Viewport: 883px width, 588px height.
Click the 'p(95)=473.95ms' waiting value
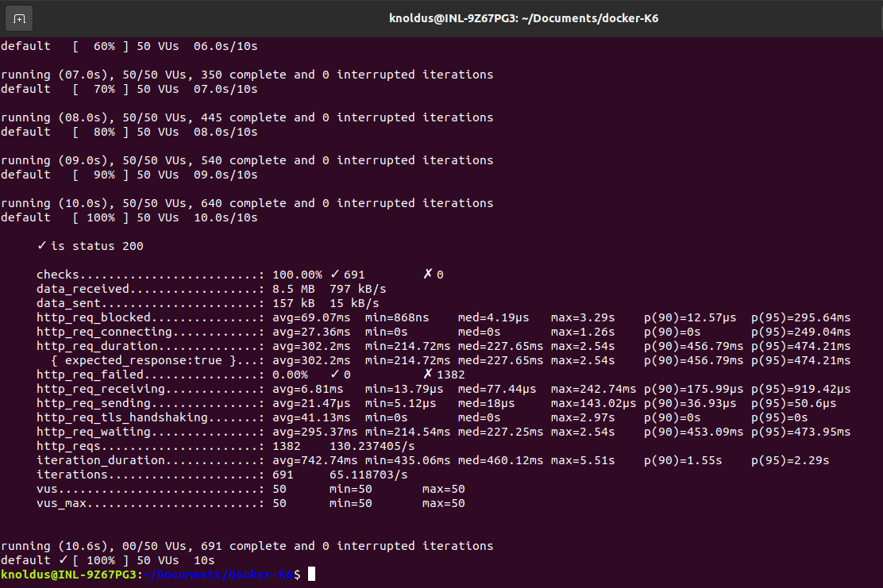click(x=800, y=432)
